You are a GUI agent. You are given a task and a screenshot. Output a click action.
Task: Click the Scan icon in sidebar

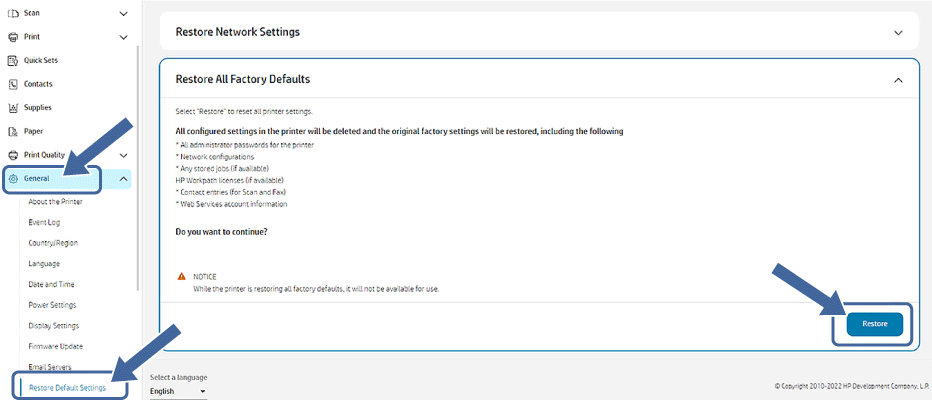[x=13, y=13]
